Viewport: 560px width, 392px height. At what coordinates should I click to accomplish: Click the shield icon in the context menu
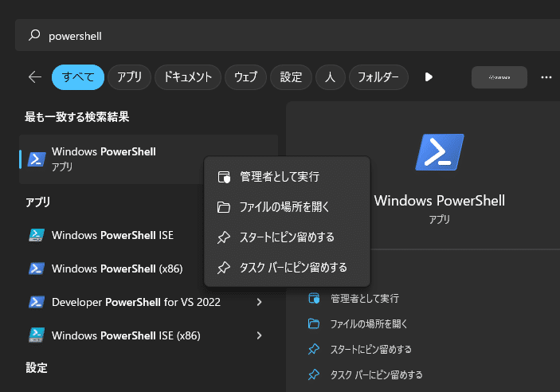pyautogui.click(x=224, y=177)
